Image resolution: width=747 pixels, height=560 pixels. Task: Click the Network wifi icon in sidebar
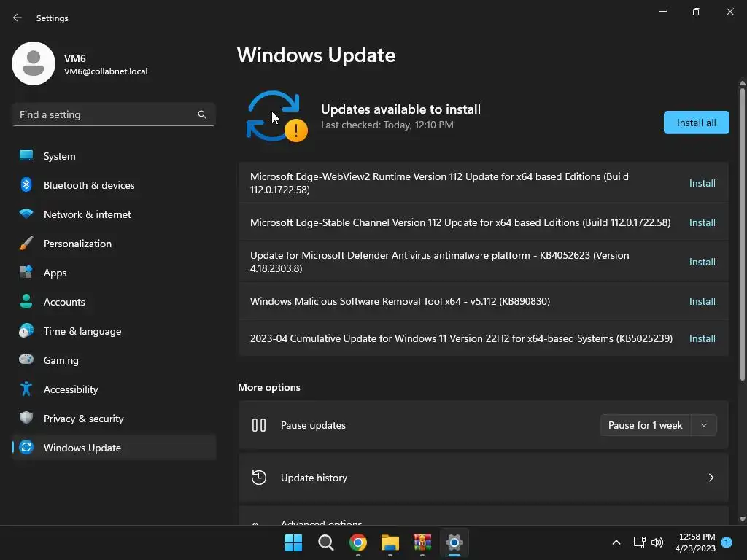[26, 214]
